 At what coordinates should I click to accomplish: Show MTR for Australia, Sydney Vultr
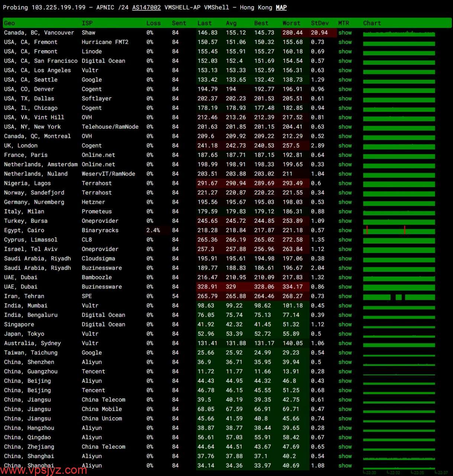(x=345, y=343)
